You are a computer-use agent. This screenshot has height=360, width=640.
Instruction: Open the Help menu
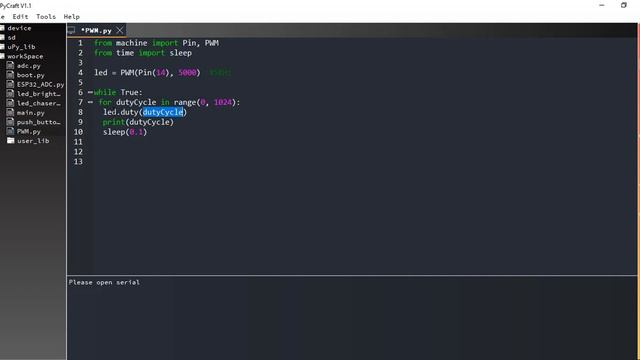tap(71, 17)
